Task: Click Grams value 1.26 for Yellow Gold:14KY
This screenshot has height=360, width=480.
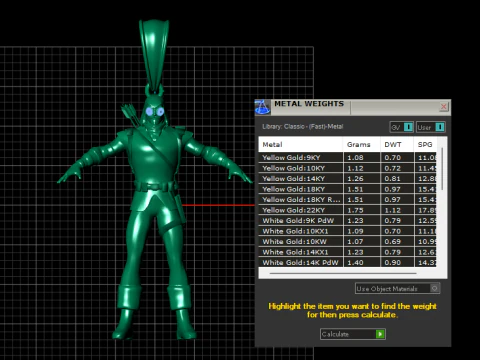Action: [x=355, y=179]
